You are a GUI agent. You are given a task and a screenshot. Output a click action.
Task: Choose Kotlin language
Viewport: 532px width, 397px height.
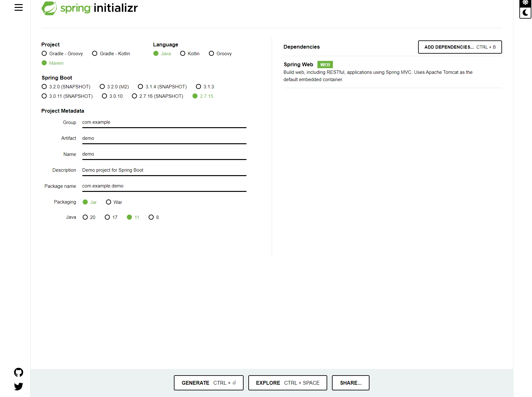190,54
